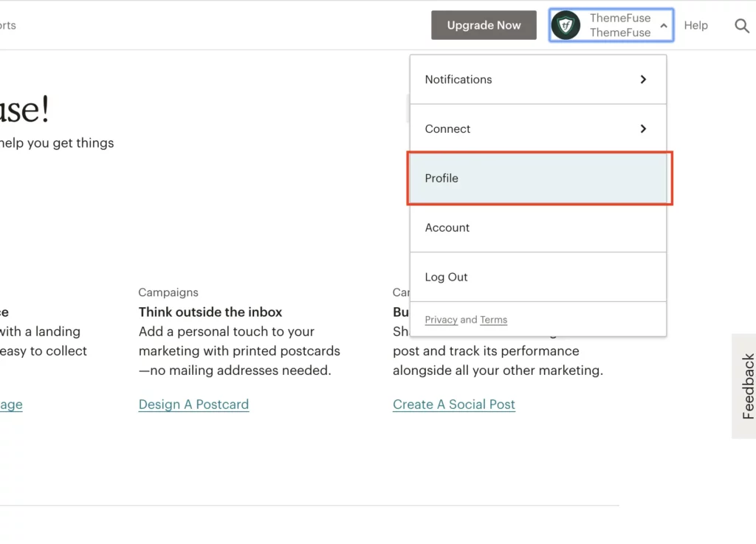Open the Design A Postcard link
The image size is (756, 544).
click(193, 404)
